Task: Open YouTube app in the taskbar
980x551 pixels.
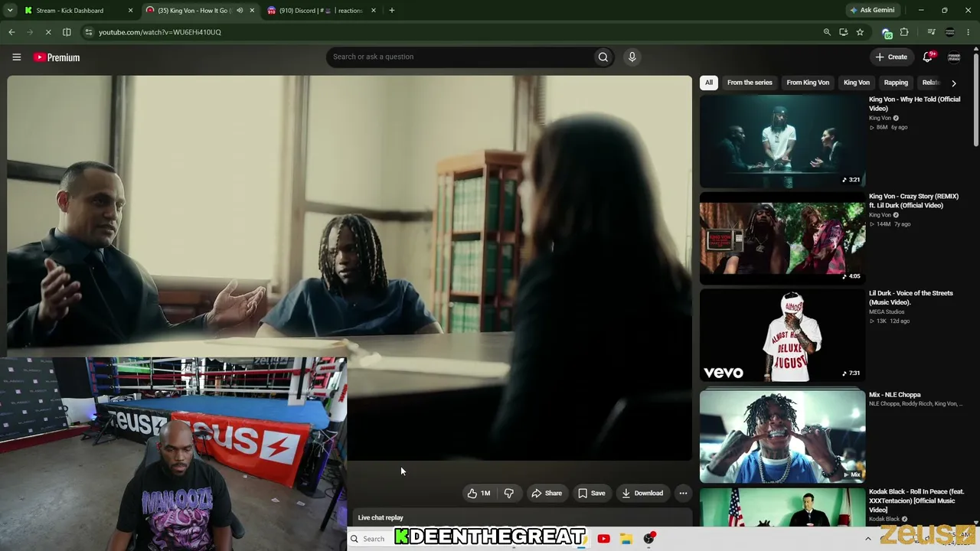Action: pos(603,539)
